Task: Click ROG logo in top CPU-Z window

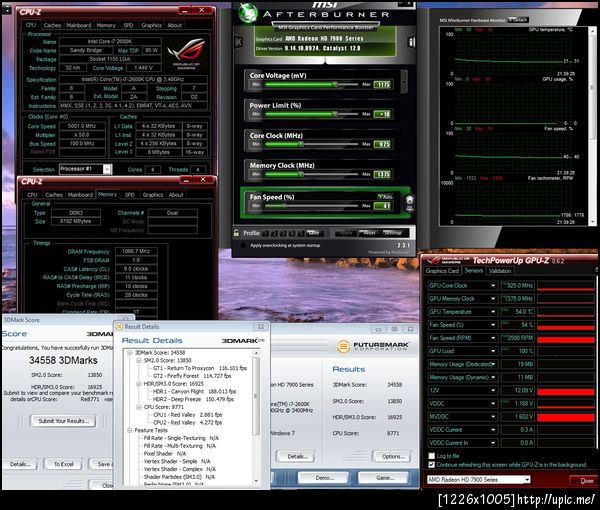Action: tap(187, 54)
